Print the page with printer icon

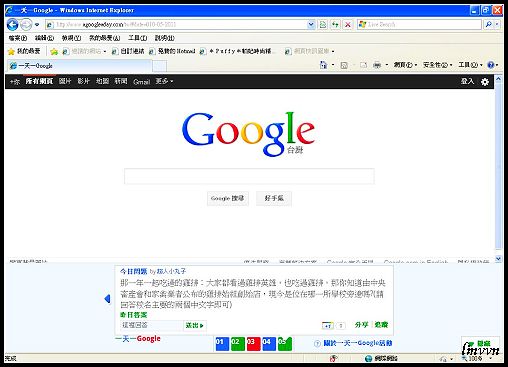(377, 65)
